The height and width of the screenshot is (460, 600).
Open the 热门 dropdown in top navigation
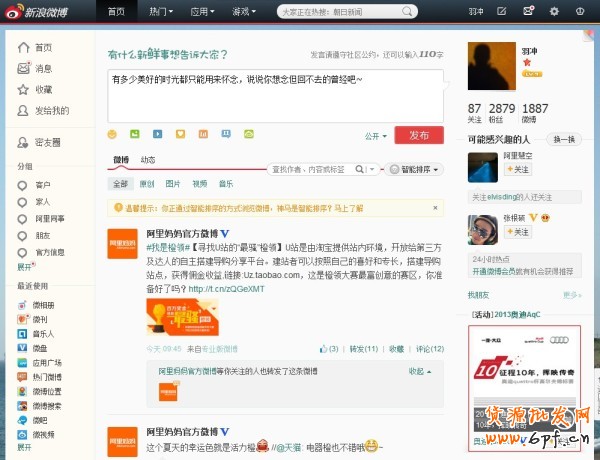click(x=161, y=11)
